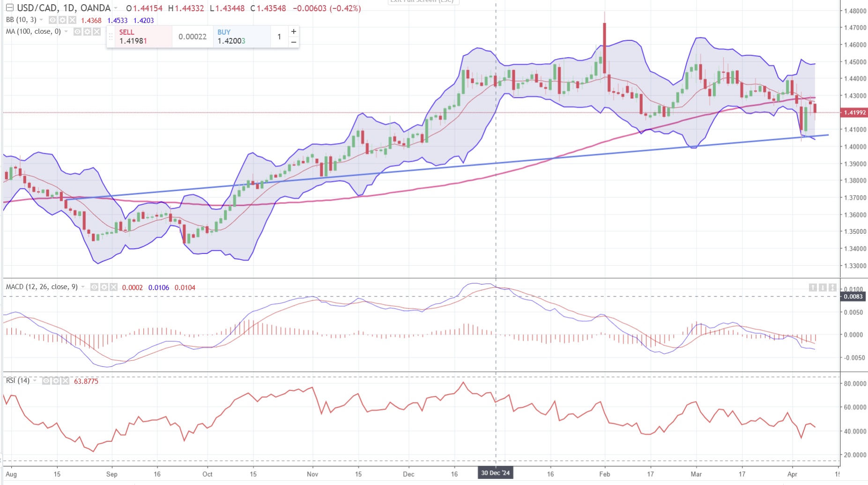
Task: Remove the MA (100, close, 0) indicator
Action: [x=96, y=32]
